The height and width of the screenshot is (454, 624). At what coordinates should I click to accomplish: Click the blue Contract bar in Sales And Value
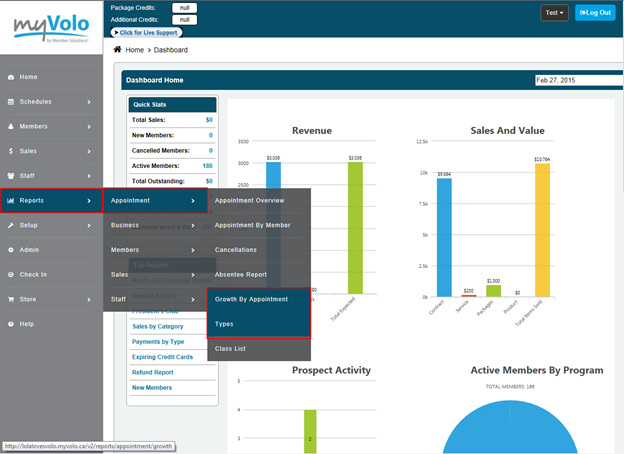coord(444,238)
